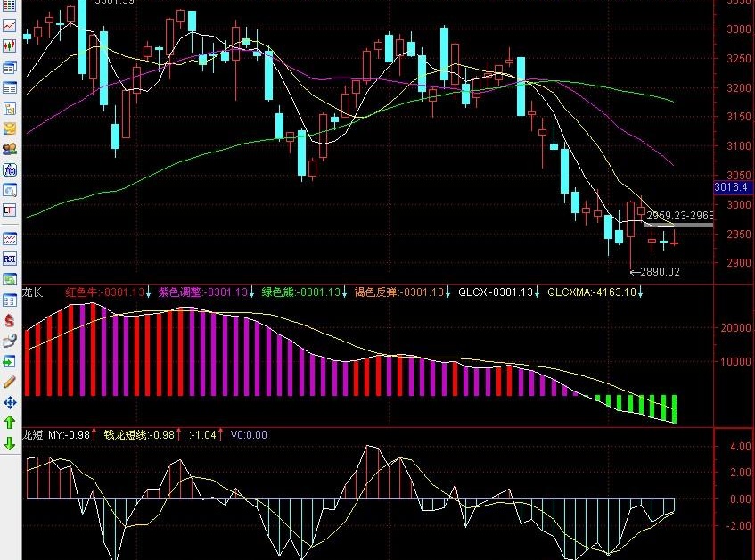Click the 钱龙短线 indicator value label
Screen dimensions: 755x560
[139, 435]
